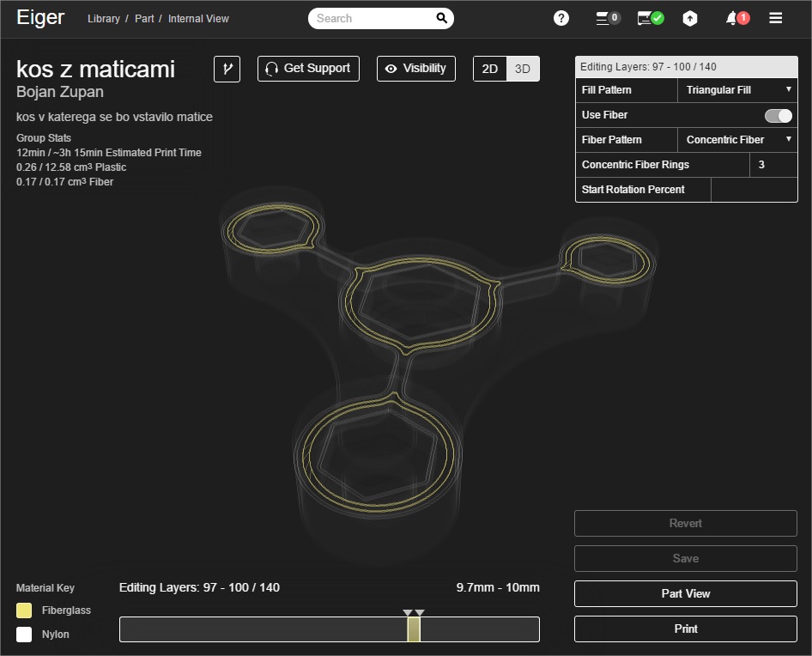Screen dimensions: 812x656
Task: Open the Fiber Pattern dropdown
Action: pyautogui.click(x=737, y=140)
